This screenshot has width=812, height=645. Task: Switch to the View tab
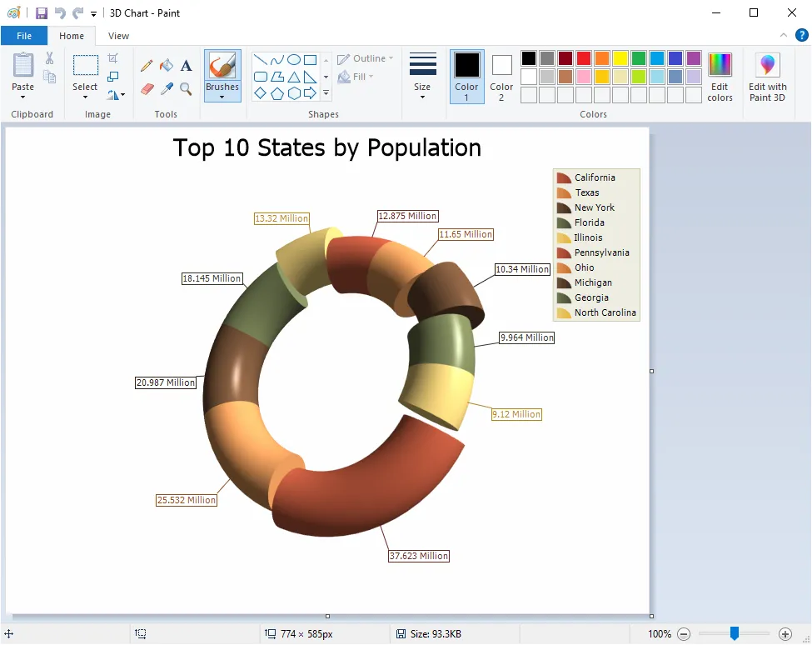(117, 36)
